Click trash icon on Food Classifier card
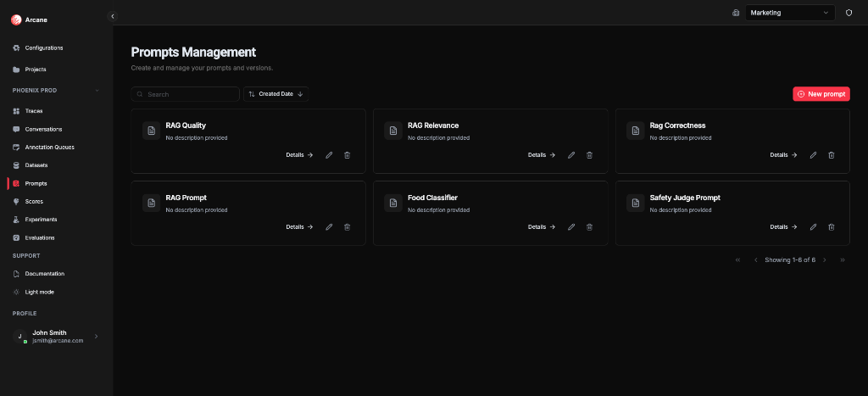Screen dimensions: 868x396 (x=589, y=227)
